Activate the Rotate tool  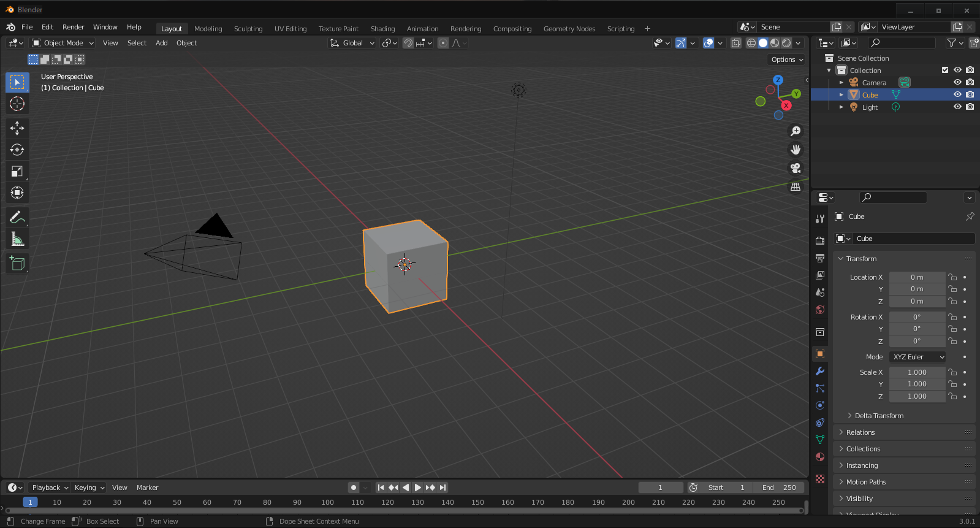tap(17, 150)
